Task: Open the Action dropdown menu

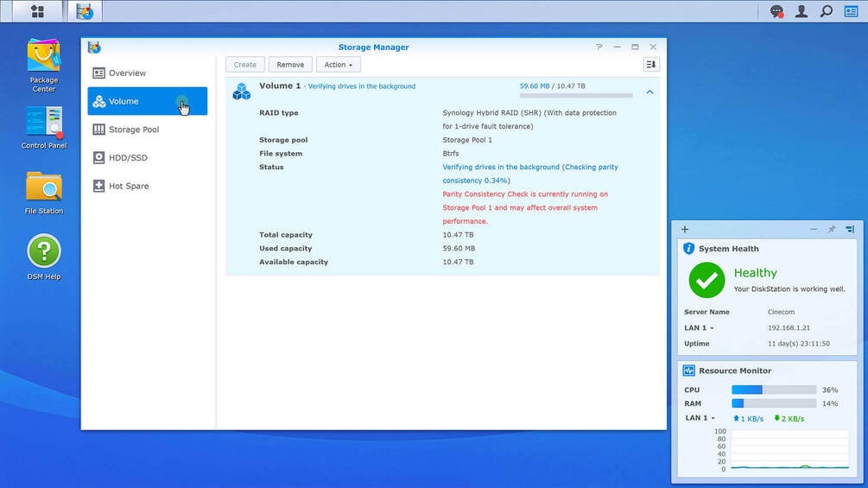Action: [339, 65]
